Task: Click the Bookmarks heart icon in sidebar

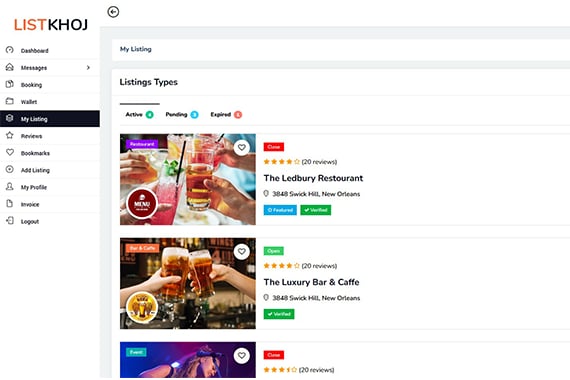Action: 10,152
